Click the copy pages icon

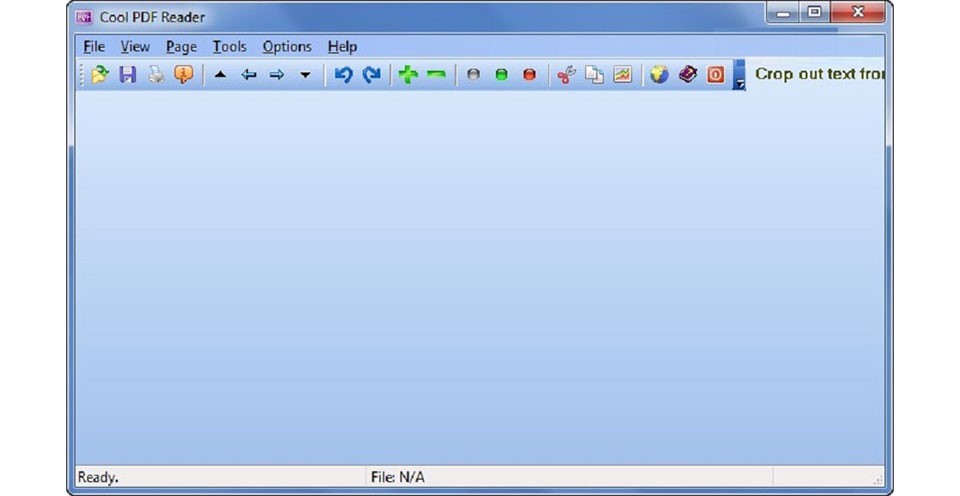tap(594, 75)
